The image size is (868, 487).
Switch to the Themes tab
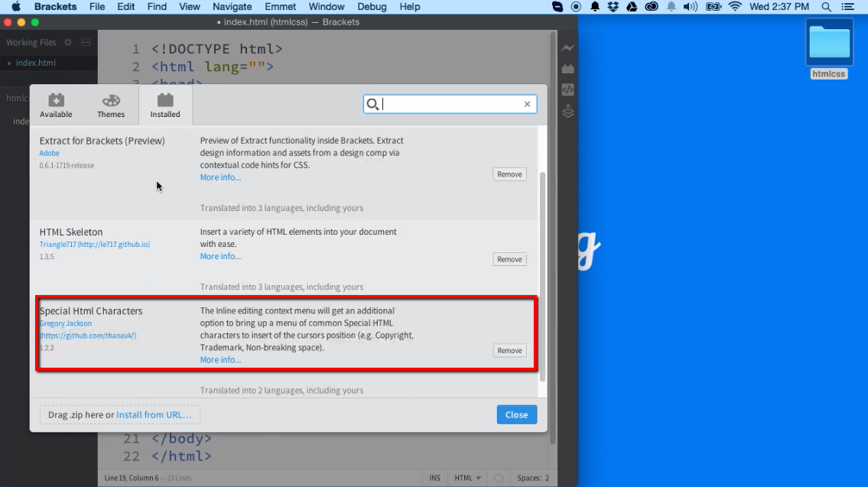pyautogui.click(x=111, y=106)
